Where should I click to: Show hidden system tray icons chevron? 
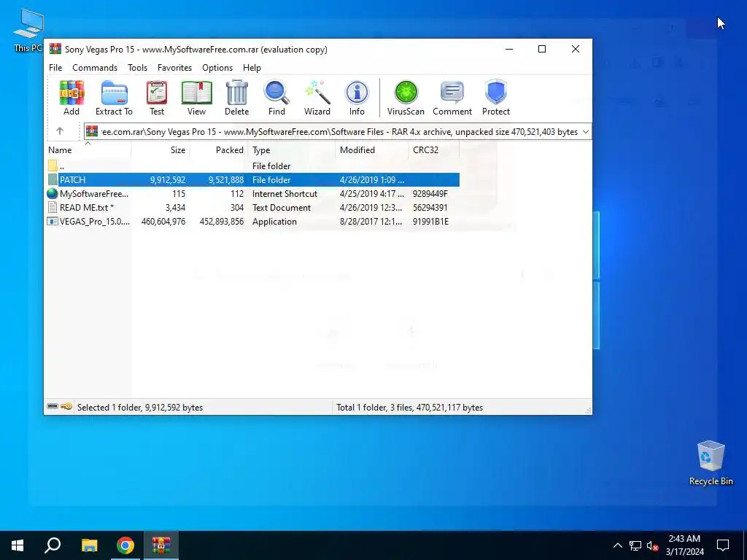617,545
